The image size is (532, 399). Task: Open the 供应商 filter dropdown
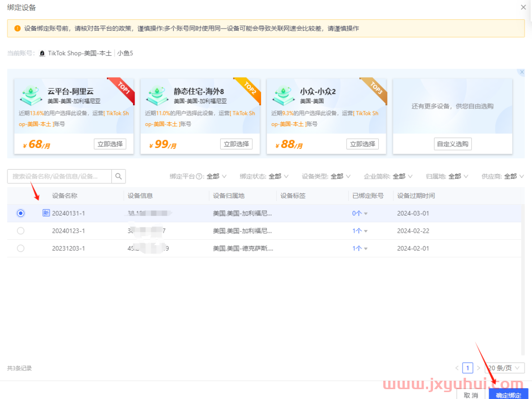(x=514, y=176)
